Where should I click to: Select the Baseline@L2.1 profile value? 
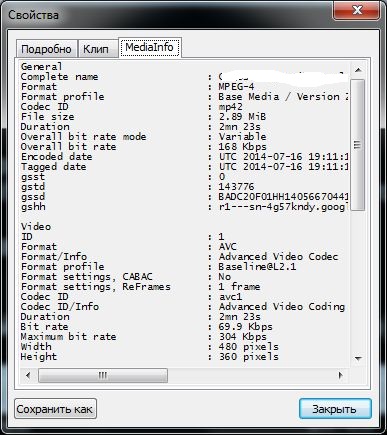(257, 267)
